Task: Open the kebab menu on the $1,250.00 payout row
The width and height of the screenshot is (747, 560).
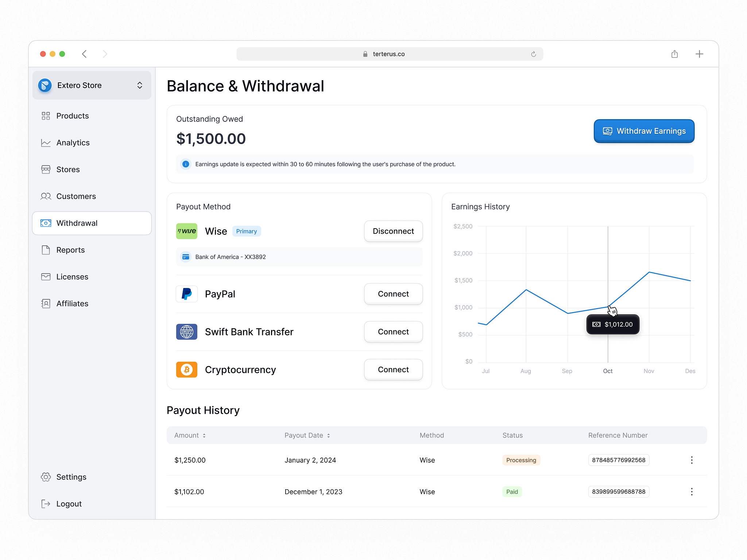Action: [x=692, y=460]
